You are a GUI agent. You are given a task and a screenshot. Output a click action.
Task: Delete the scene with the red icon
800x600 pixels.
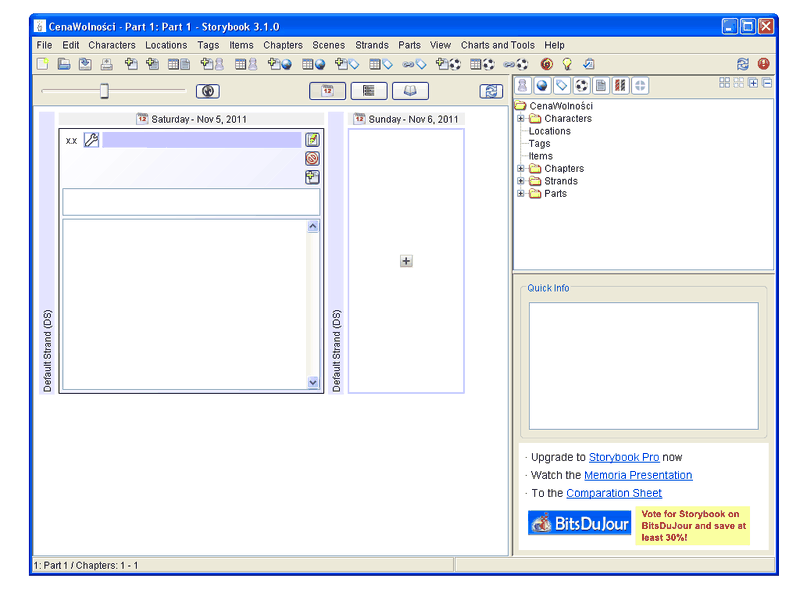312,158
